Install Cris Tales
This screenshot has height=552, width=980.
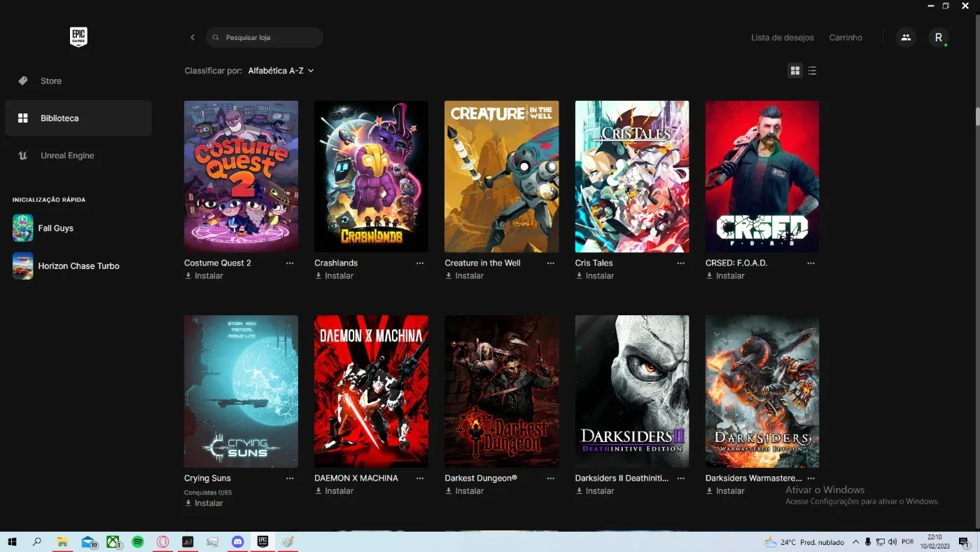[594, 276]
